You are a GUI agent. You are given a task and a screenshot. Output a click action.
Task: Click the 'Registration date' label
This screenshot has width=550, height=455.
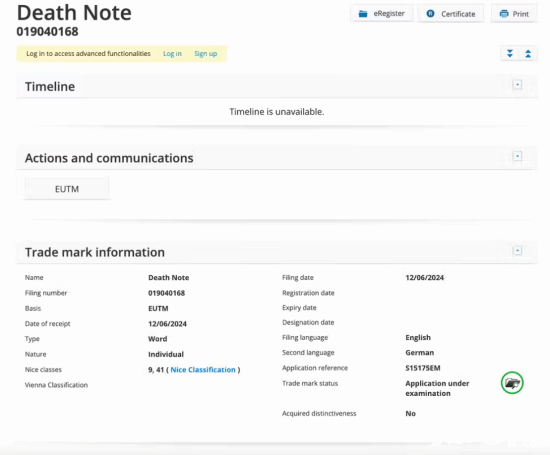coord(308,293)
